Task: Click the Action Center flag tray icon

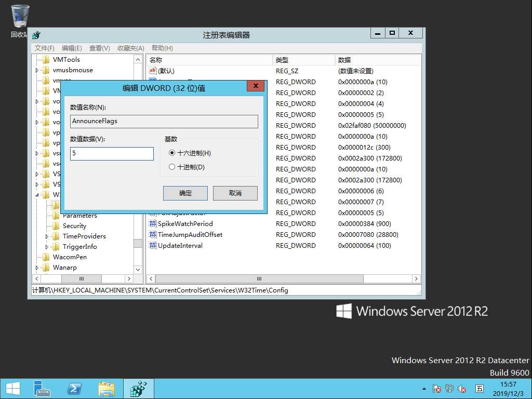Action: tap(437, 389)
